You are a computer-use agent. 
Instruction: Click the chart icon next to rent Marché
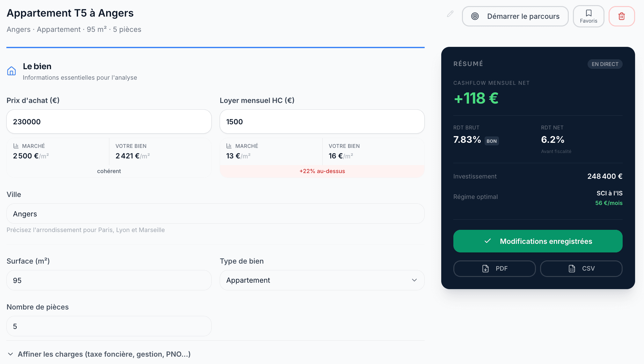click(229, 146)
